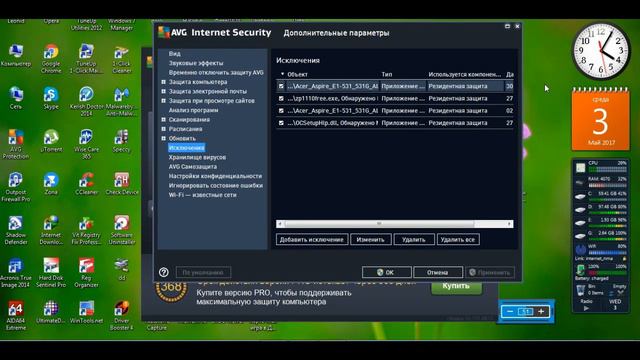Click the green Купить button
Screen dimensions: 640x360
456,286
